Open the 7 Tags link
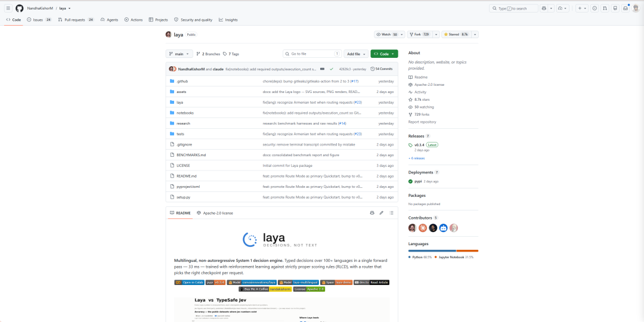The image size is (644, 322). click(231, 54)
